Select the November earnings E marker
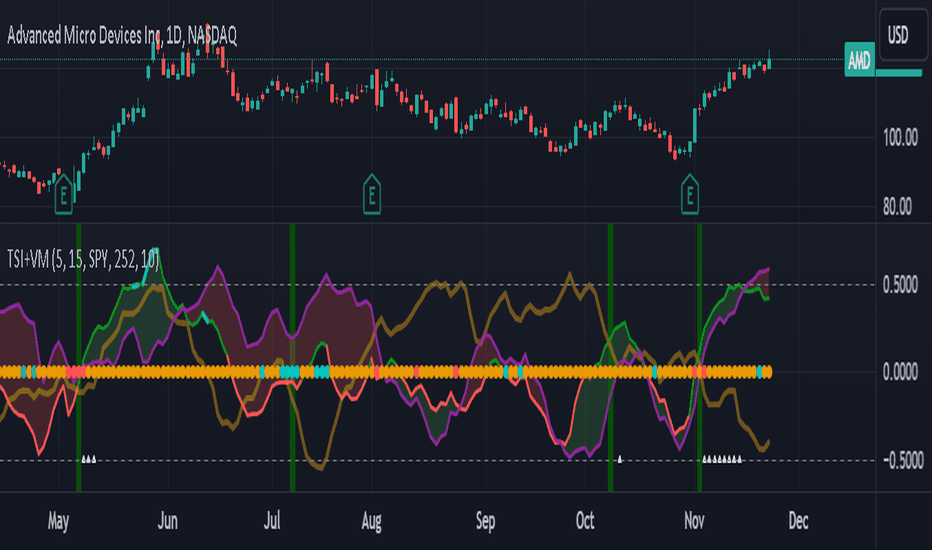The width and height of the screenshot is (932, 550). (x=689, y=194)
